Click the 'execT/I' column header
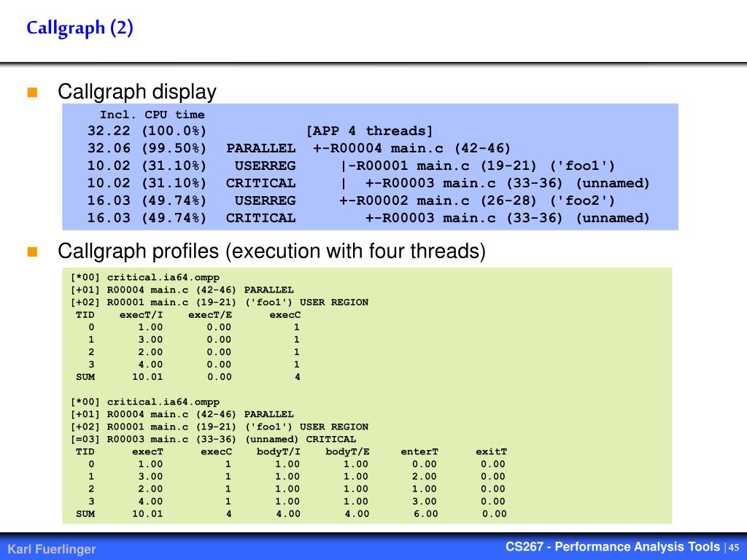 tap(141, 315)
